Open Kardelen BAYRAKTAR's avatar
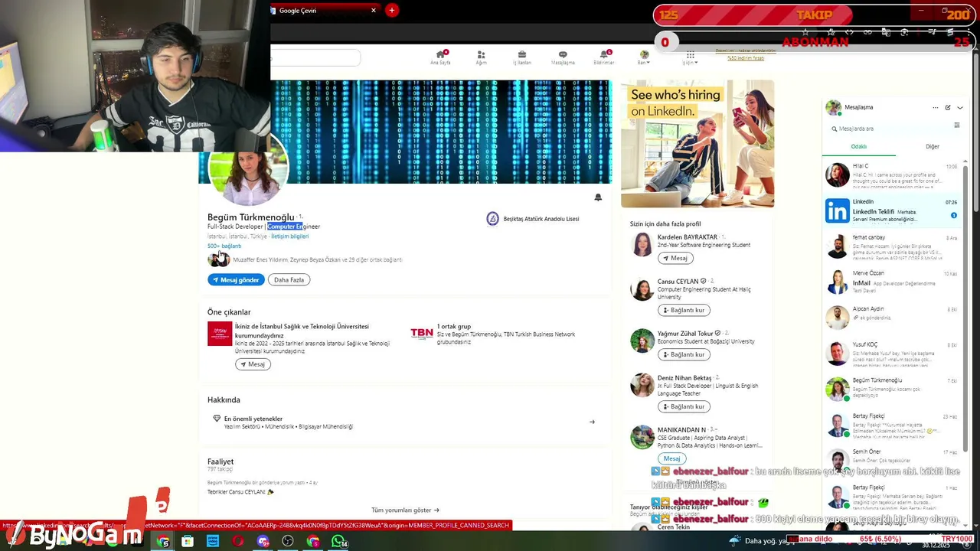The height and width of the screenshot is (551, 980). point(642,245)
